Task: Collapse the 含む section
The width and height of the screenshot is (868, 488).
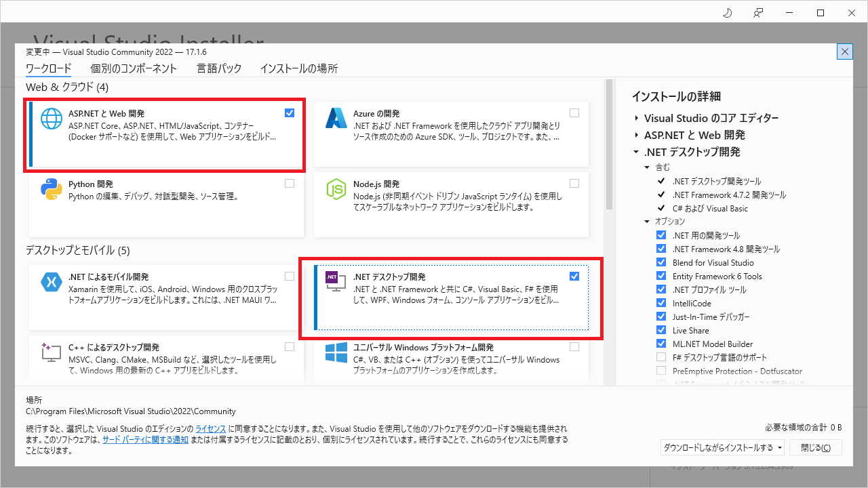Action: point(647,167)
